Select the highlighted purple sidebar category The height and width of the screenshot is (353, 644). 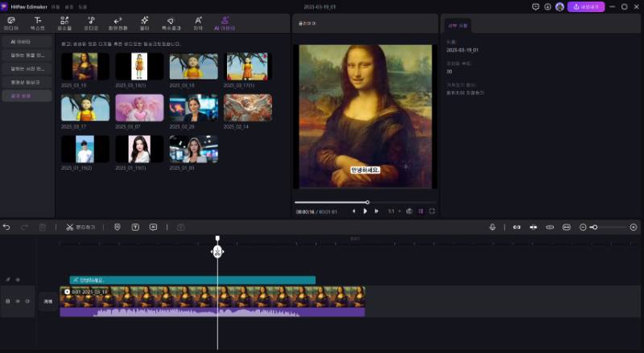[x=27, y=96]
